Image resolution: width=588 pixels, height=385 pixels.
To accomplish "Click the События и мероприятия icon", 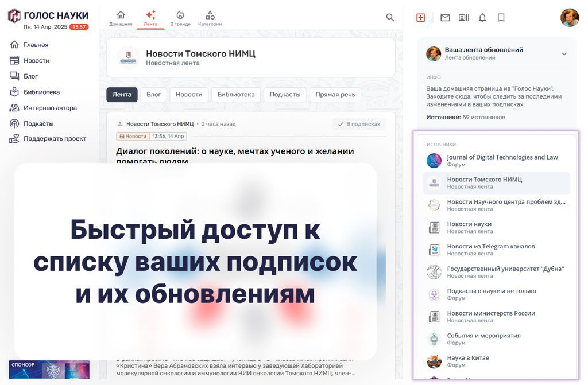I will tap(434, 339).
